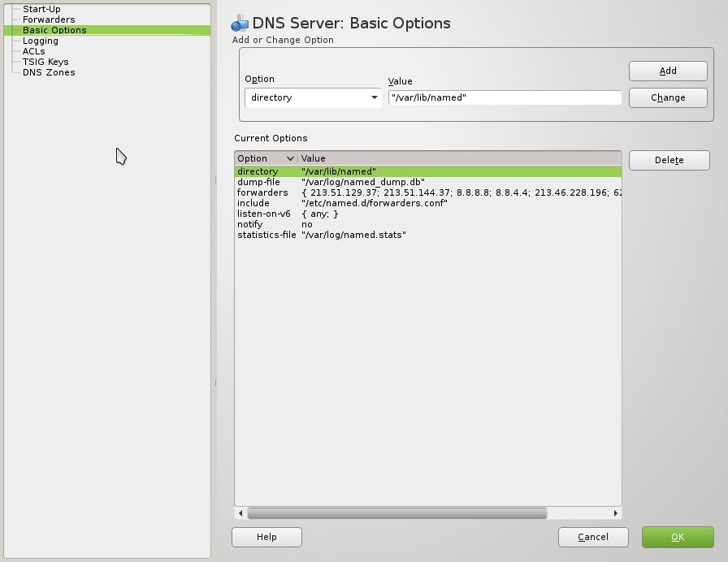The image size is (728, 562).
Task: Open the Option dropdown combo box
Action: 313,97
